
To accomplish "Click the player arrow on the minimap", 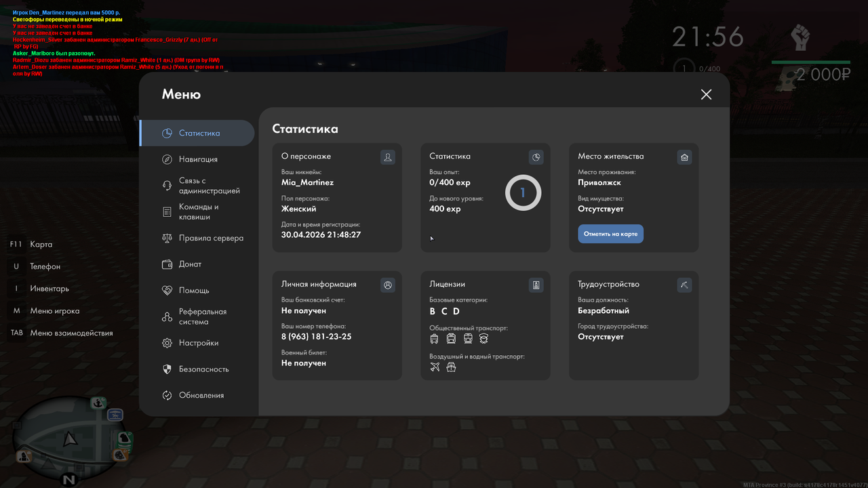I will pyautogui.click(x=71, y=440).
